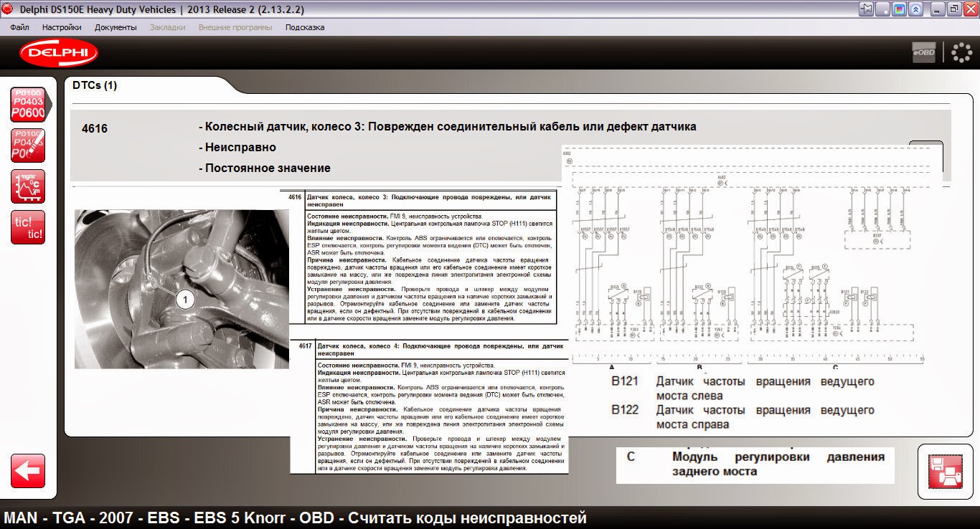Viewport: 980px width, 529px height.
Task: Click the Постоянное значение line
Action: pos(265,168)
